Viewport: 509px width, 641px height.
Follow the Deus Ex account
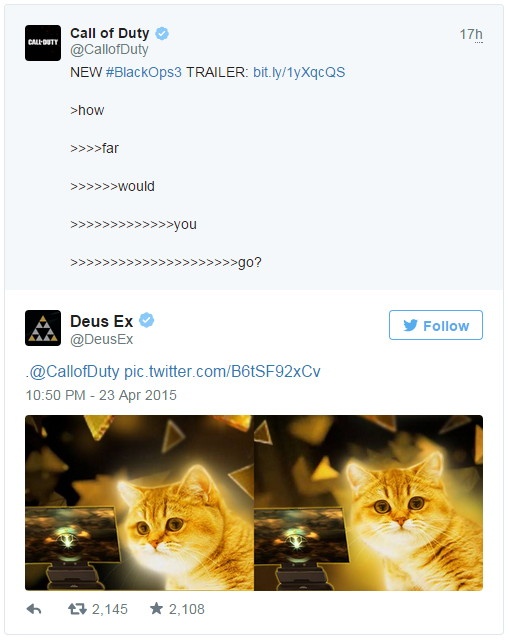(436, 325)
